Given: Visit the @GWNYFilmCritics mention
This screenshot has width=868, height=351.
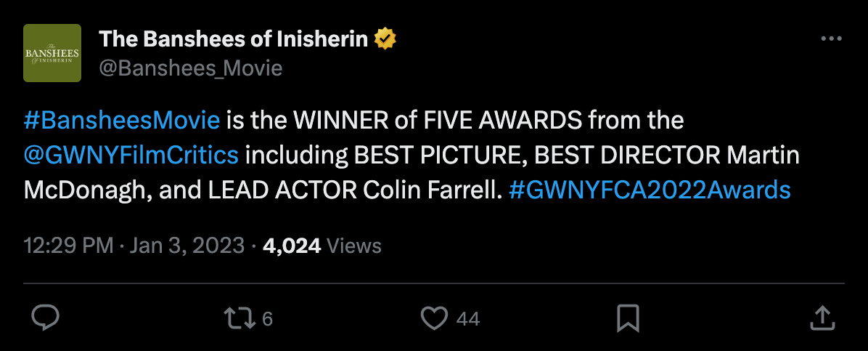Looking at the screenshot, I should tap(131, 155).
